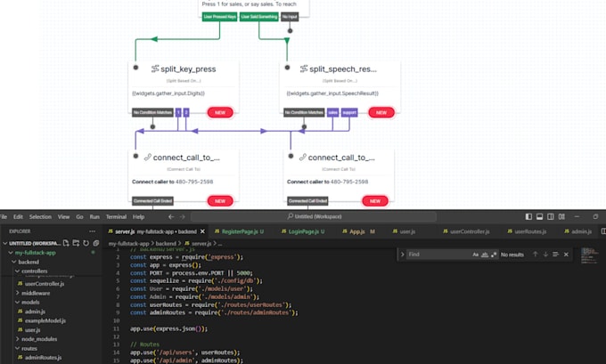Switch to LoginPage.js tab
The height and width of the screenshot is (364, 606).
pos(303,231)
